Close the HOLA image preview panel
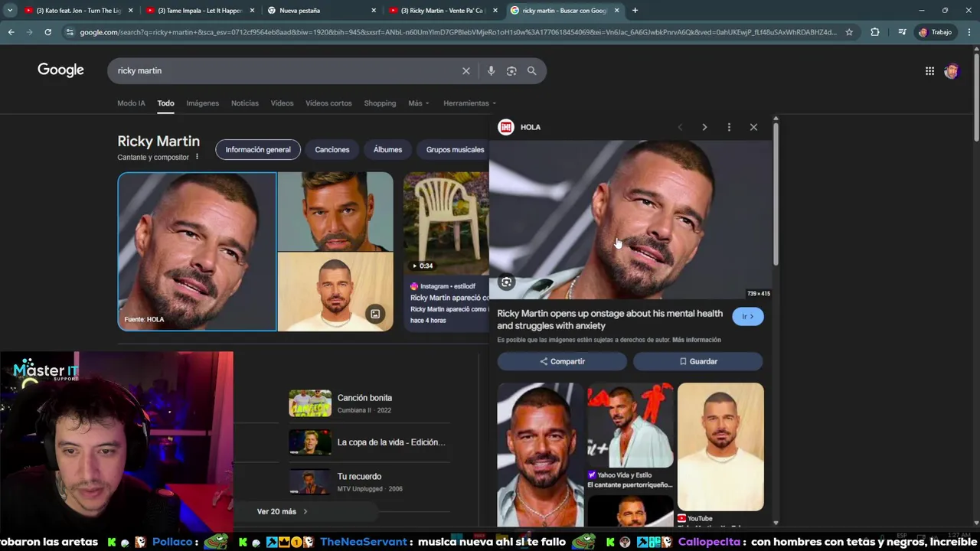This screenshot has height=551, width=980. [x=753, y=127]
